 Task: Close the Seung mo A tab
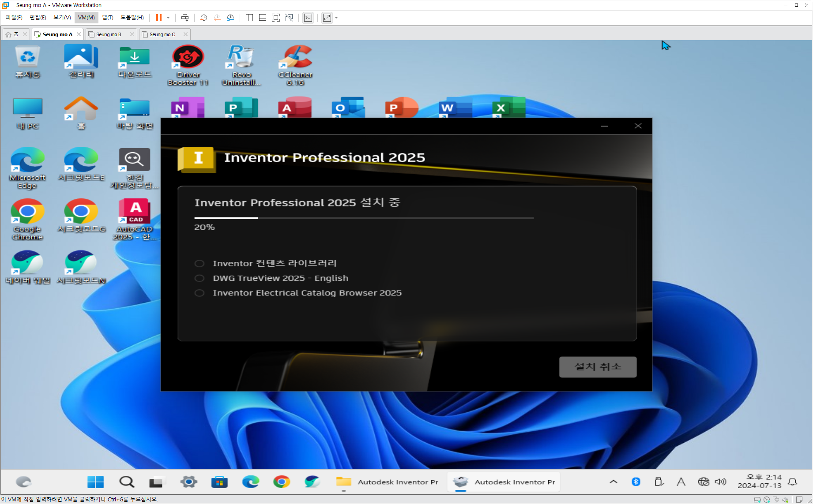tap(79, 34)
